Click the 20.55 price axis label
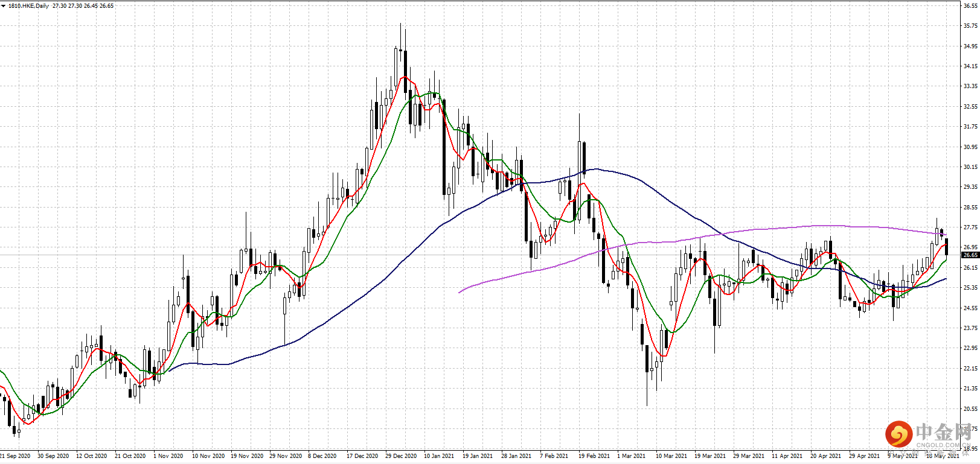 [x=970, y=409]
